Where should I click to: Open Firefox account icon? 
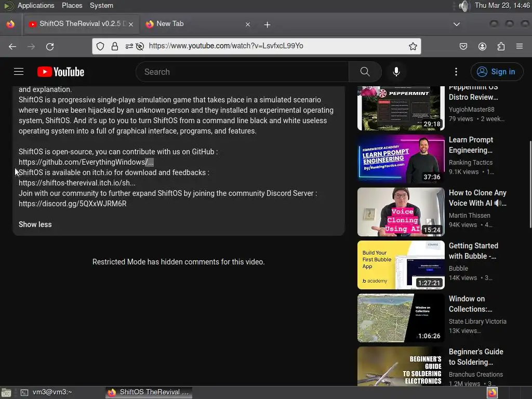(482, 46)
